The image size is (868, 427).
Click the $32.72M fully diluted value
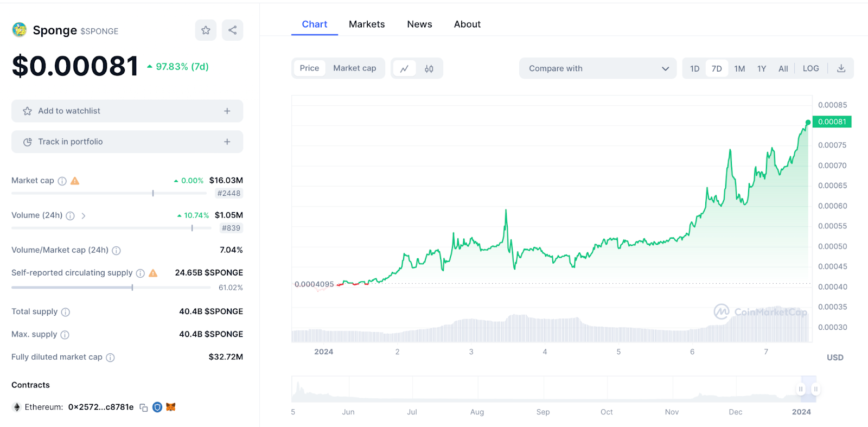pyautogui.click(x=226, y=357)
